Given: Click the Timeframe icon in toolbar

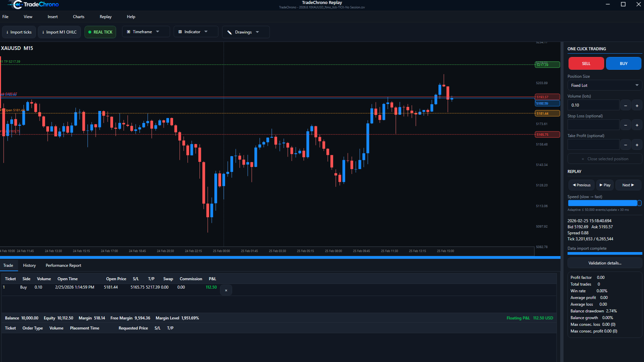Looking at the screenshot, I should coord(128,32).
